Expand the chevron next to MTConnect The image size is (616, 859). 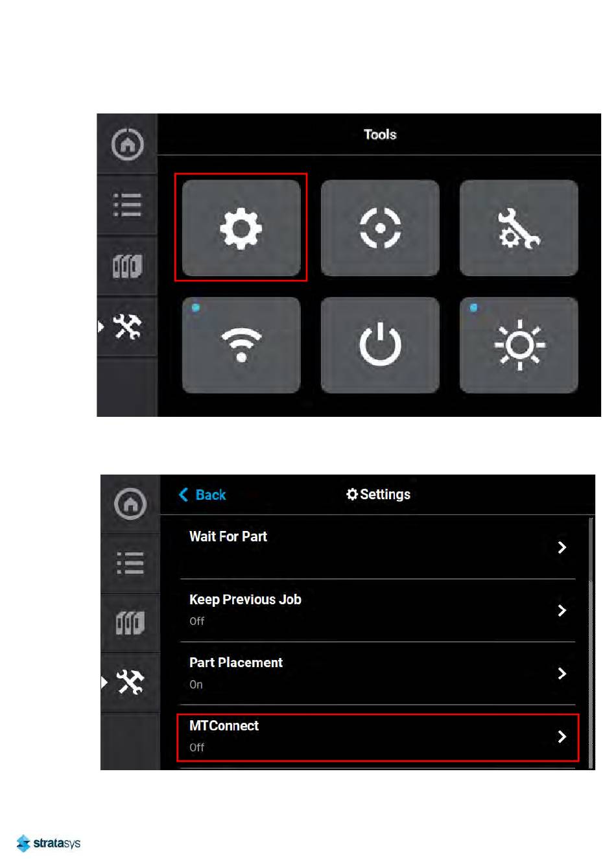(x=562, y=737)
